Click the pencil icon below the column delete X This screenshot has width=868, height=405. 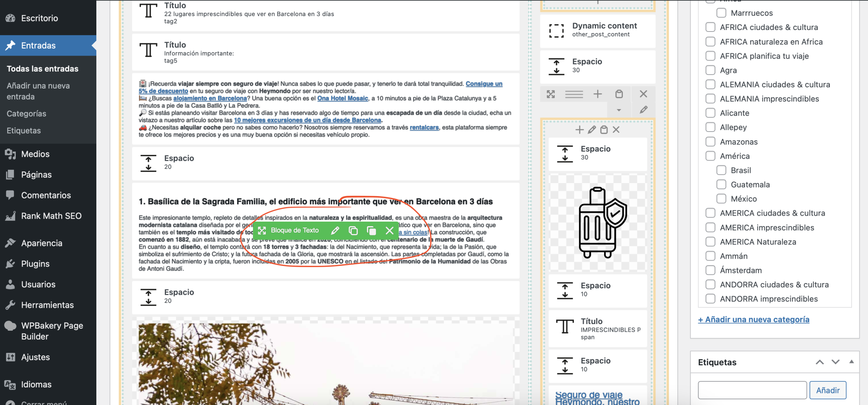pyautogui.click(x=644, y=110)
